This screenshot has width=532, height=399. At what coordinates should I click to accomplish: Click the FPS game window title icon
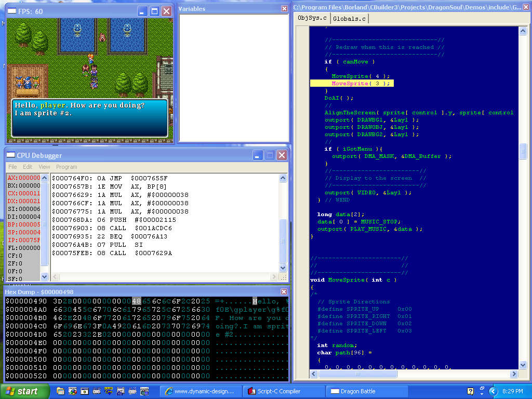[x=11, y=11]
